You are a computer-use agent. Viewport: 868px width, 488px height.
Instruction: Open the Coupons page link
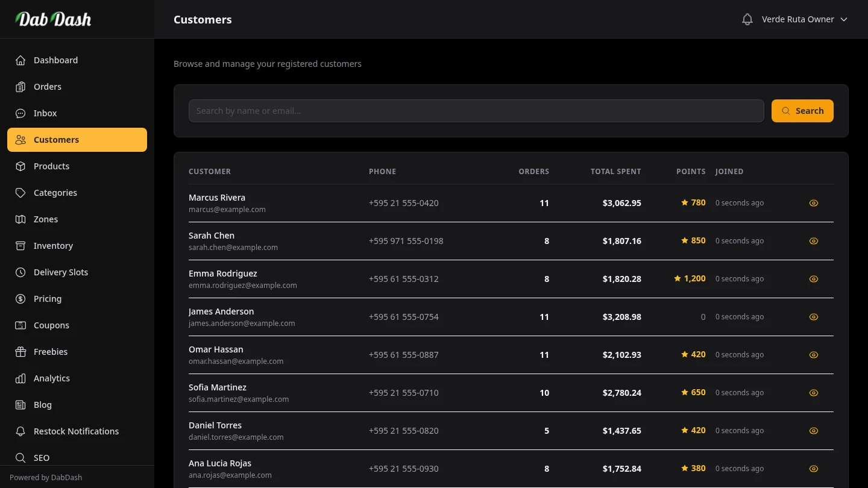tap(51, 325)
